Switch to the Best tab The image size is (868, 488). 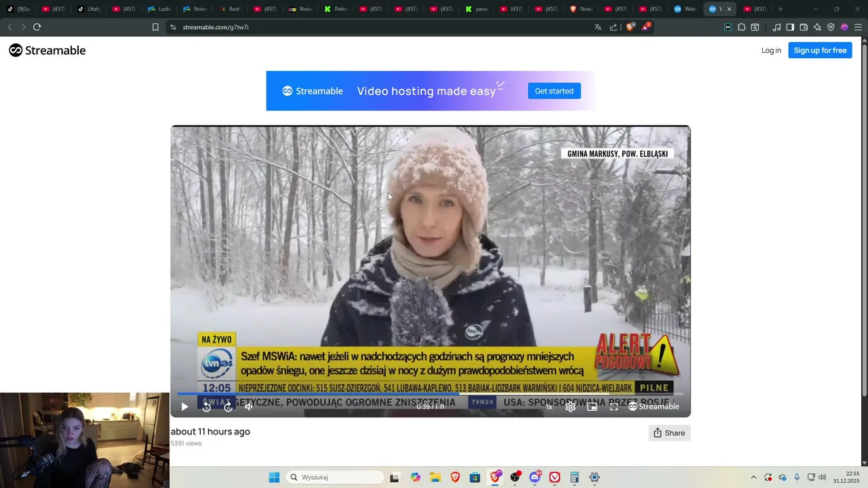coord(230,9)
